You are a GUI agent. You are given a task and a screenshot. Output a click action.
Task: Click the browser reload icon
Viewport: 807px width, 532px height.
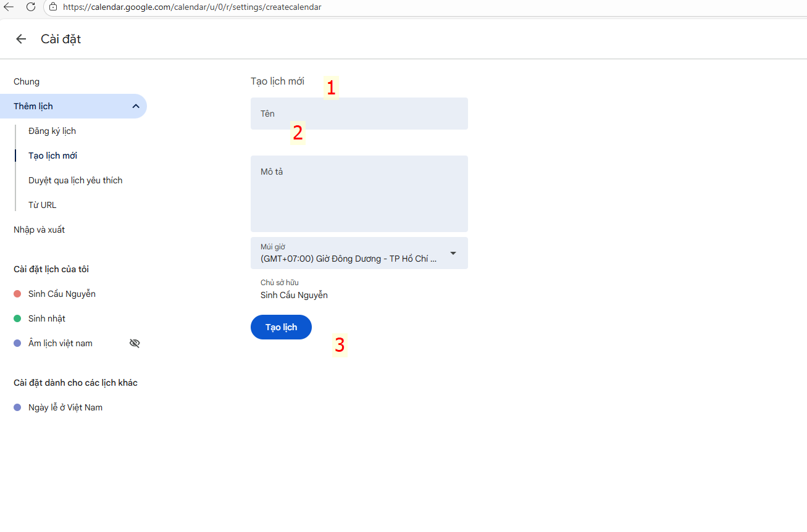pos(30,7)
